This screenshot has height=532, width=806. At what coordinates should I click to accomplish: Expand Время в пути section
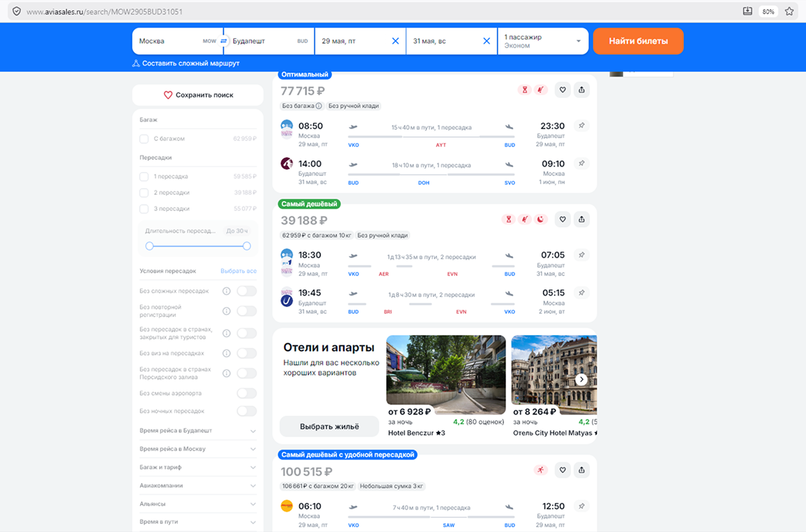click(x=197, y=522)
